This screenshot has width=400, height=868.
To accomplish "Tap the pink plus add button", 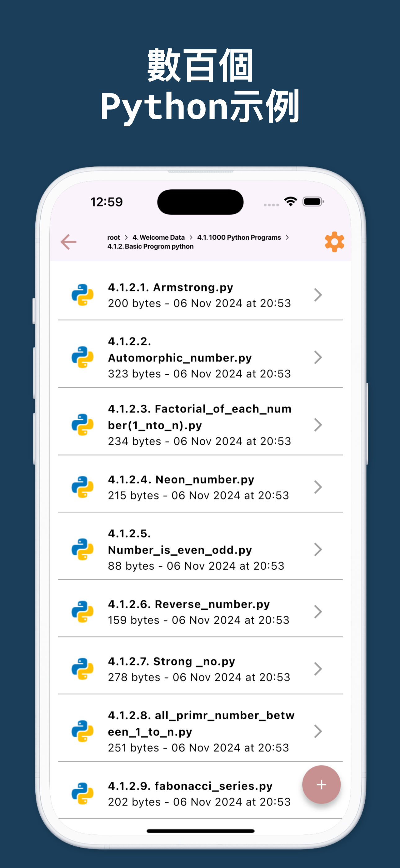I will pos(321,784).
